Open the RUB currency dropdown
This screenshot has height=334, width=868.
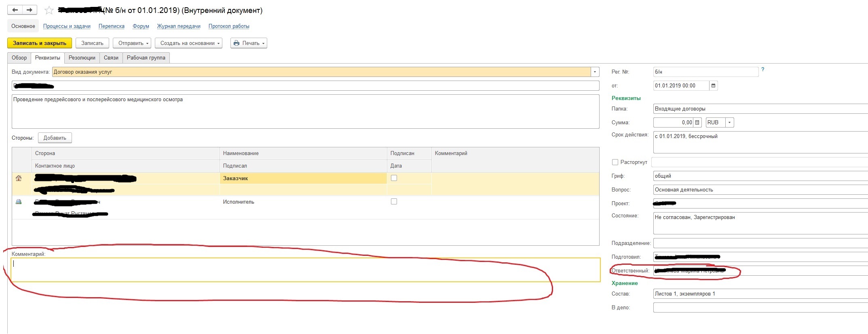tap(729, 122)
